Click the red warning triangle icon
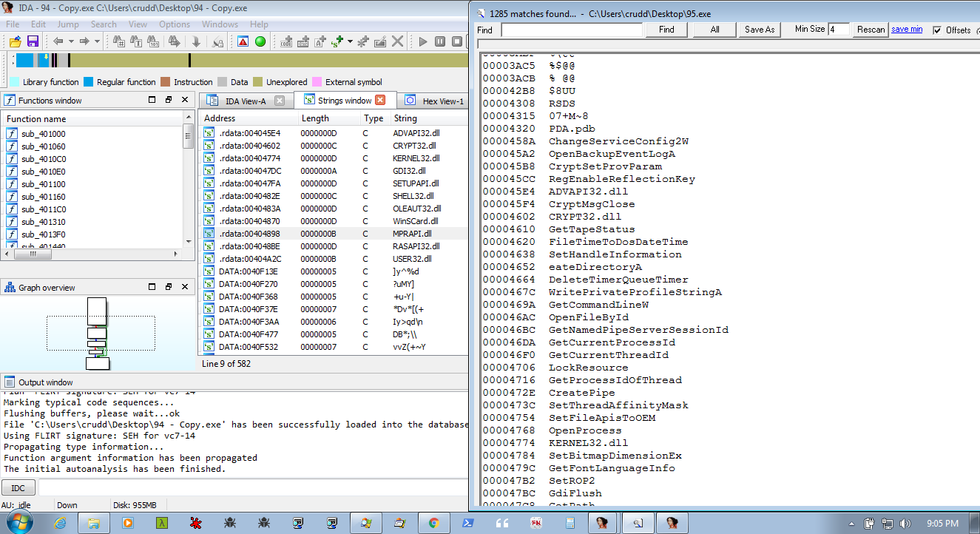Image resolution: width=980 pixels, height=534 pixels. [x=243, y=41]
